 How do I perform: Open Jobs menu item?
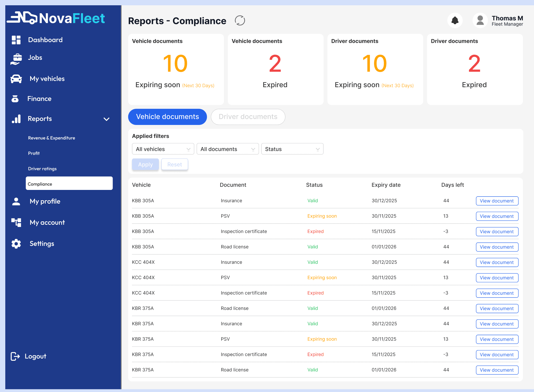tap(35, 58)
